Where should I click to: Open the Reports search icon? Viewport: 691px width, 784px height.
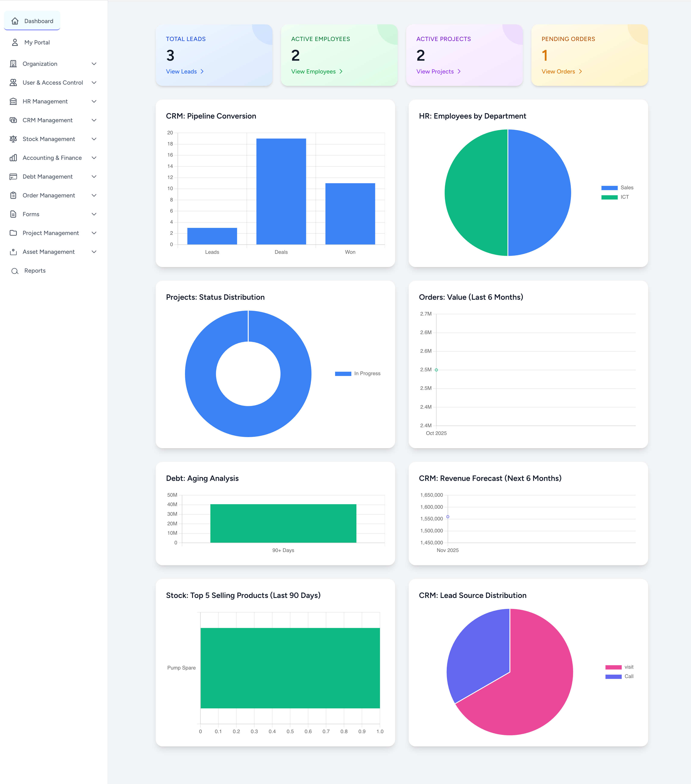(x=15, y=270)
